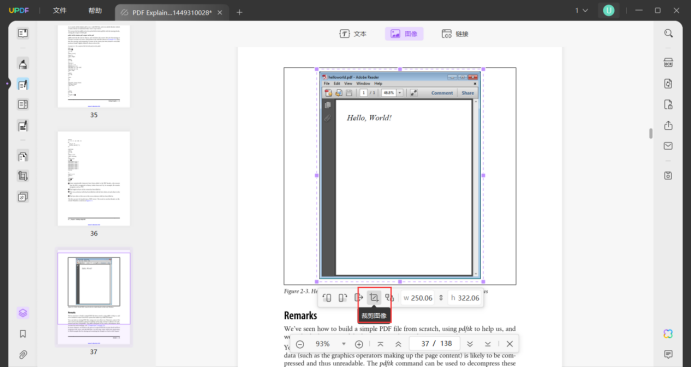Open the Organize Pages tool in left sidebar

click(x=23, y=105)
